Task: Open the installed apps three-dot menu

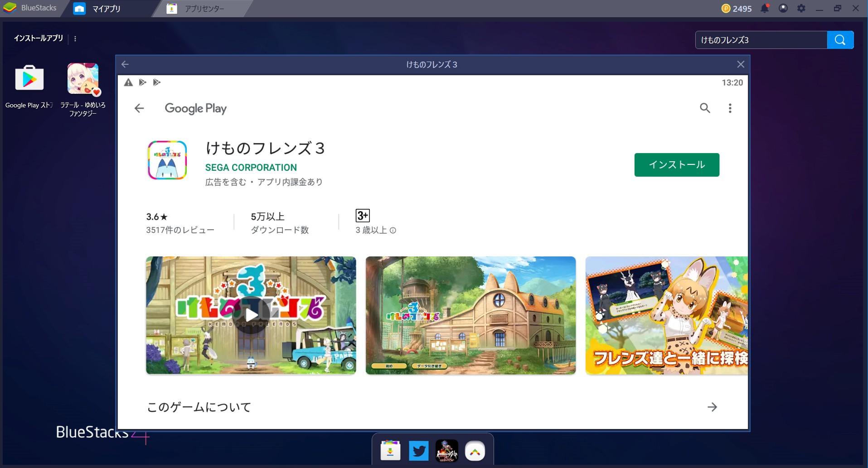Action: point(75,39)
